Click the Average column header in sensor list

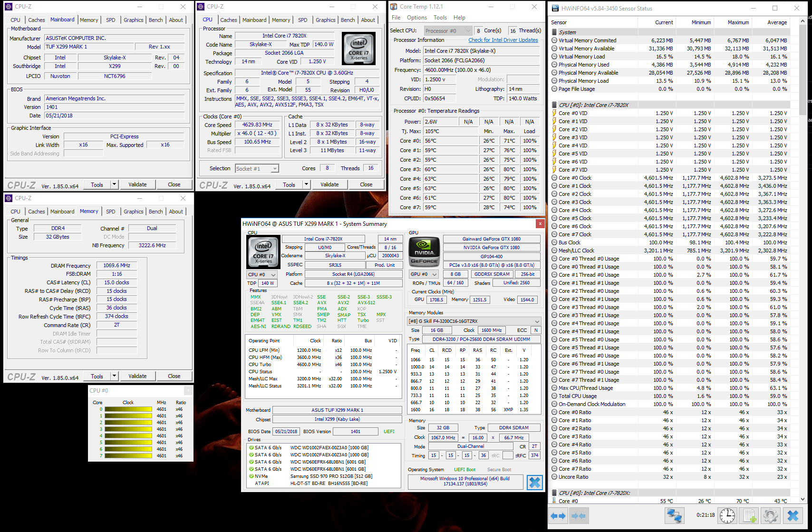tap(770, 22)
